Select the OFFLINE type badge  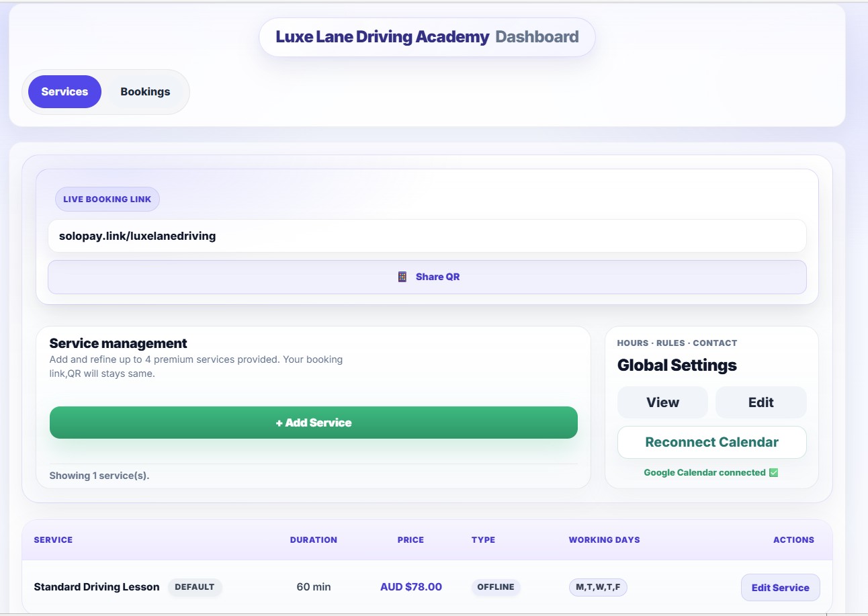tap(496, 586)
